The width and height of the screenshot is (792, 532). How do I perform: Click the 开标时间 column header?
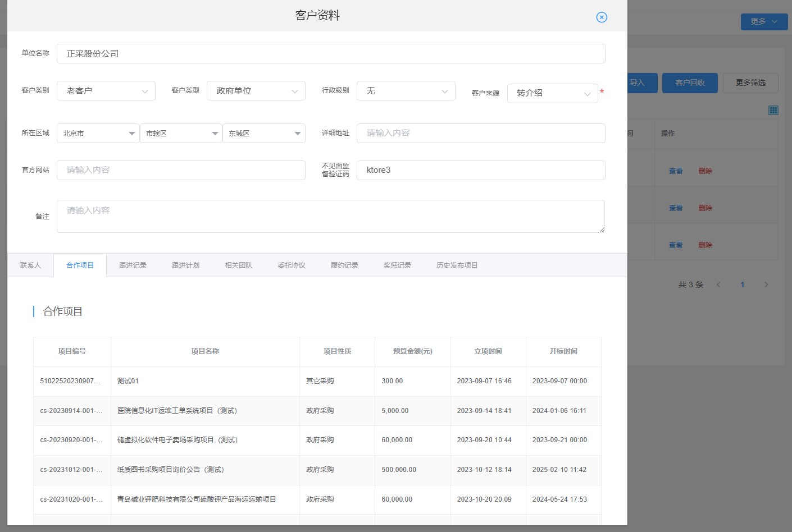(x=563, y=351)
